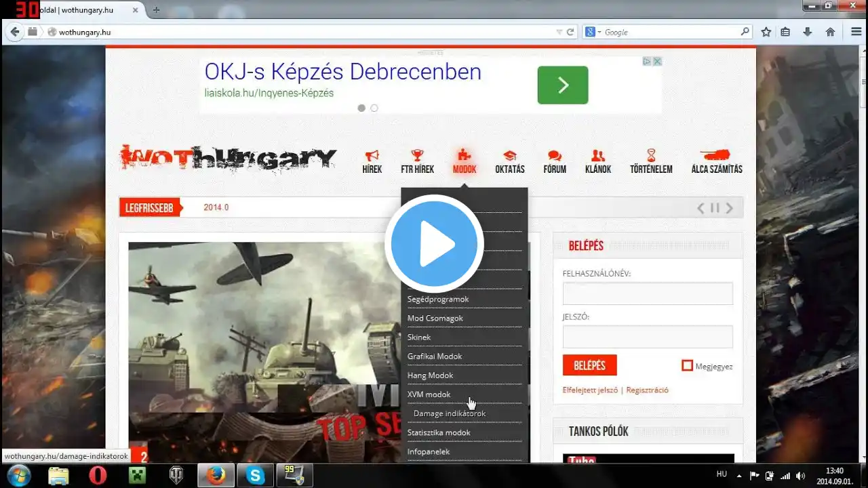The height and width of the screenshot is (488, 868).
Task: Open the Oktatás graduation cap navigation item
Action: (x=510, y=161)
